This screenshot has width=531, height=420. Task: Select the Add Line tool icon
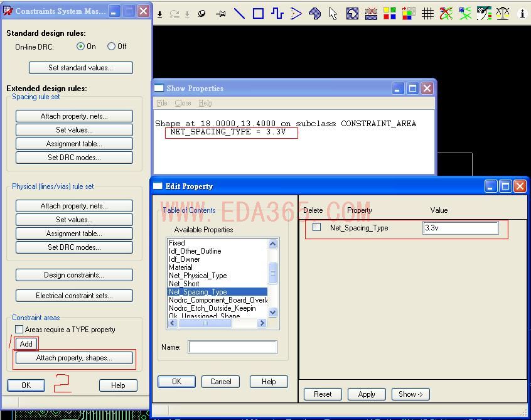pos(239,13)
